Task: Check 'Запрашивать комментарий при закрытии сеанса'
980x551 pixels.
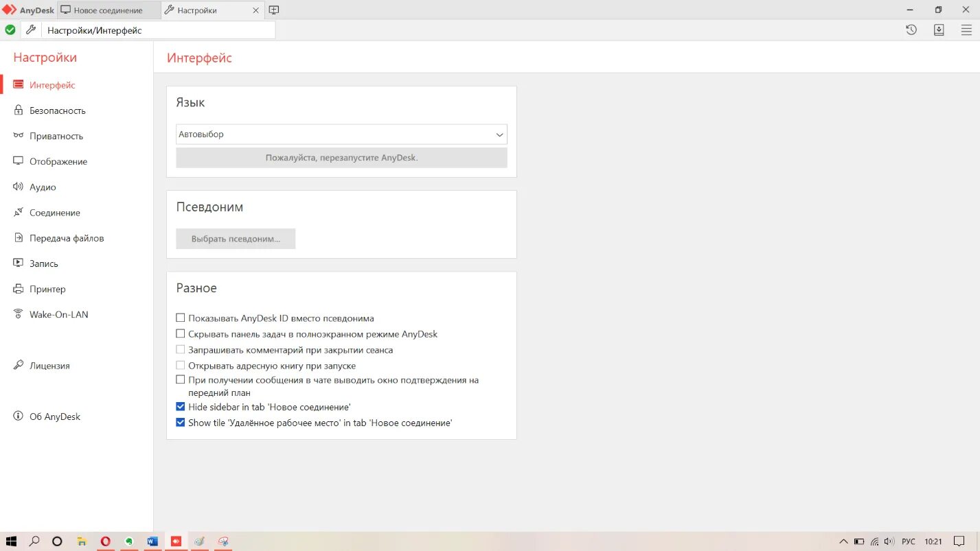Action: point(181,350)
